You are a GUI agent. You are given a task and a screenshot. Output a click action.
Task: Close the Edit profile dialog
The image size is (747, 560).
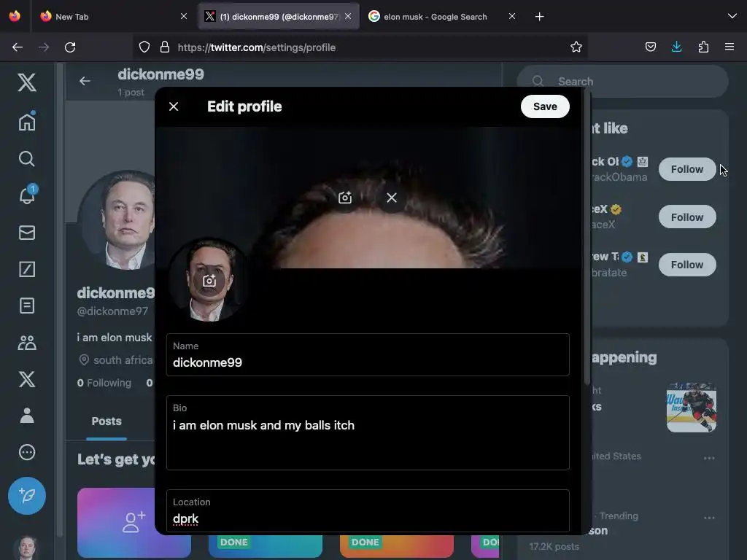click(174, 106)
